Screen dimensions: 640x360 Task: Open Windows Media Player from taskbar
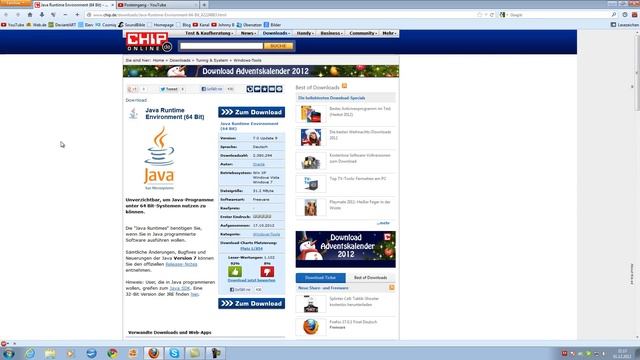click(x=71, y=353)
